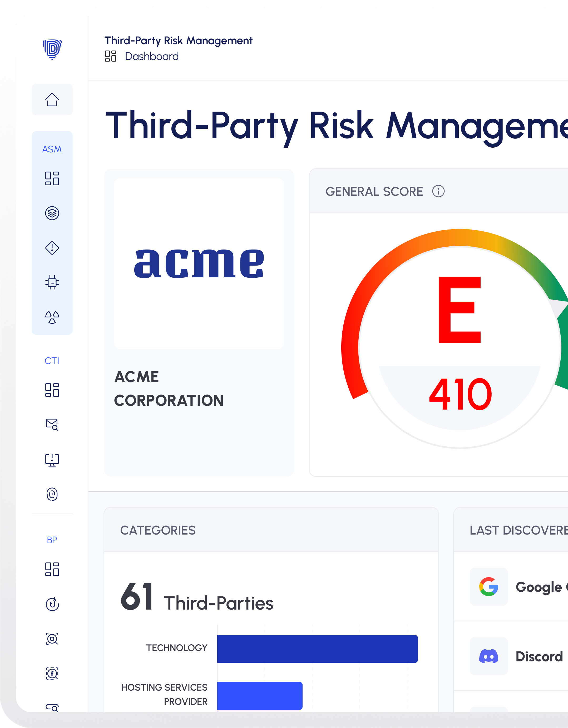The width and height of the screenshot is (568, 728).
Task: Open the ASM radioactive hazard icon
Action: pos(52,317)
